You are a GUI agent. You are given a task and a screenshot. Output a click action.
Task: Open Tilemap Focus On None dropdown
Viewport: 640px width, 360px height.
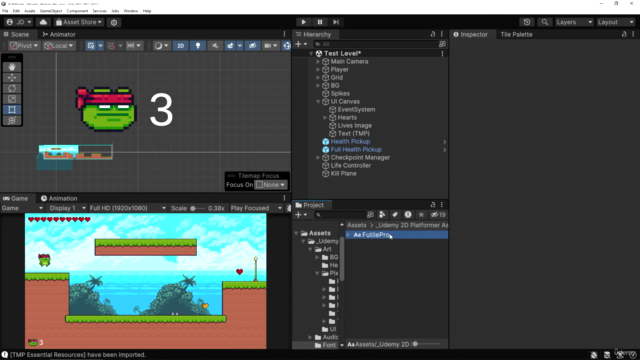[x=271, y=185]
